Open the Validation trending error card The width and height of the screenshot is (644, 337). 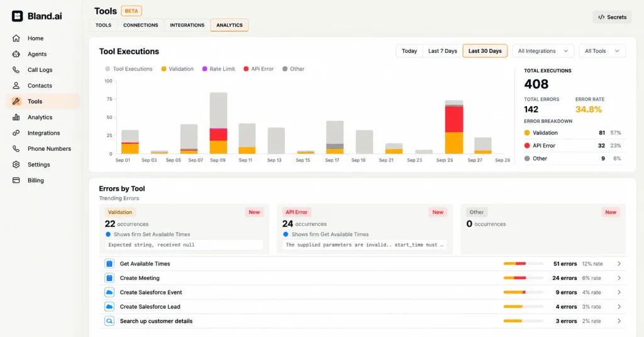(x=184, y=229)
